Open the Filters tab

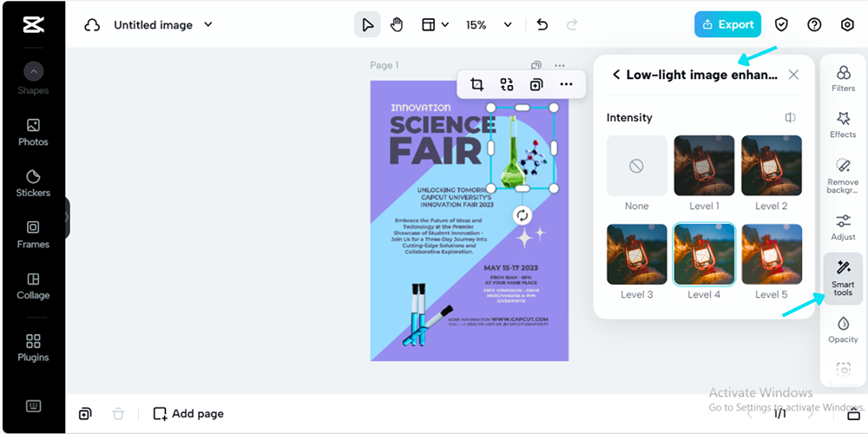(843, 79)
